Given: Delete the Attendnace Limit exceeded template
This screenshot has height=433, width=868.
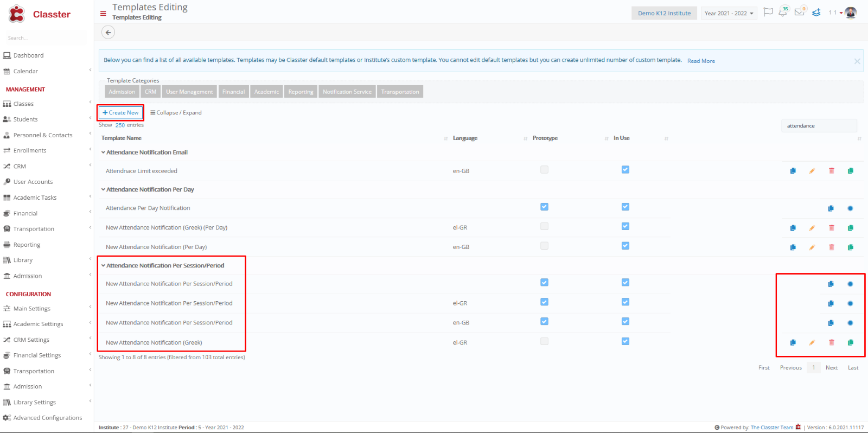Looking at the screenshot, I should point(831,171).
